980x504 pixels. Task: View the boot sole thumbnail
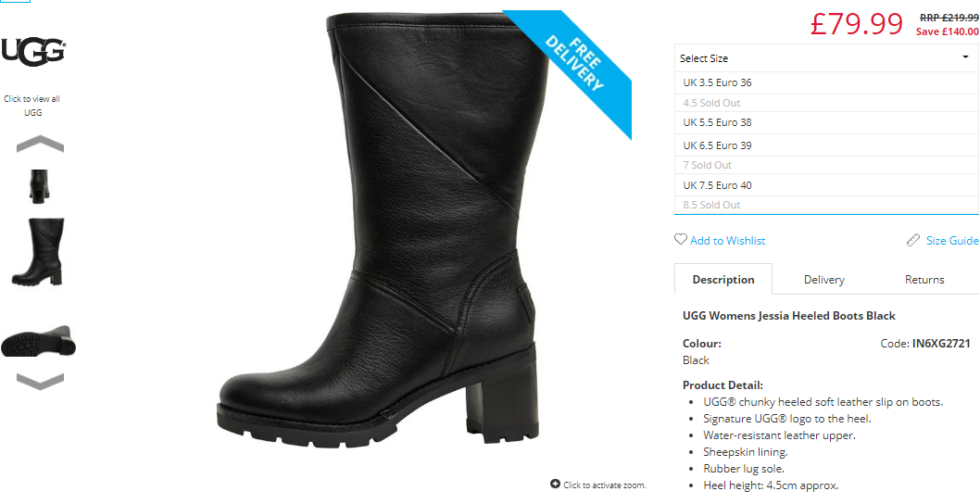(38, 341)
